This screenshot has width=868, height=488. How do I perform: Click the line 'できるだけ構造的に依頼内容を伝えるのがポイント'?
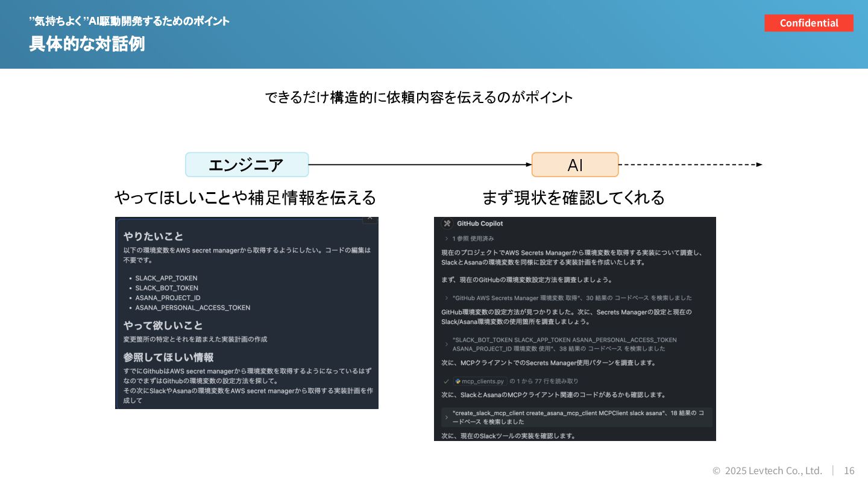(419, 97)
